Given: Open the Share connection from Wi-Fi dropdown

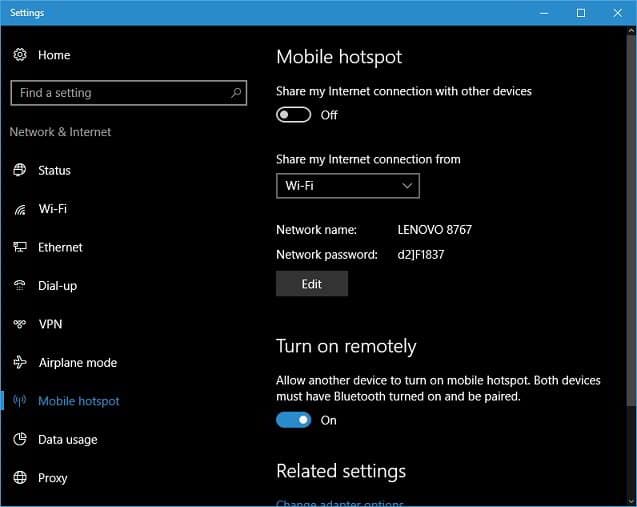Looking at the screenshot, I should point(347,186).
